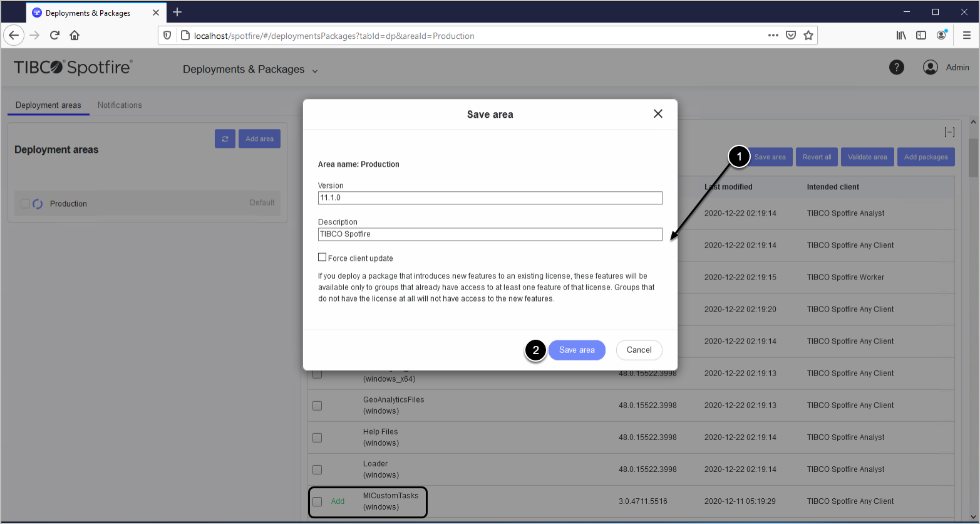Click into the Version input field
This screenshot has width=980, height=524.
[x=490, y=198]
